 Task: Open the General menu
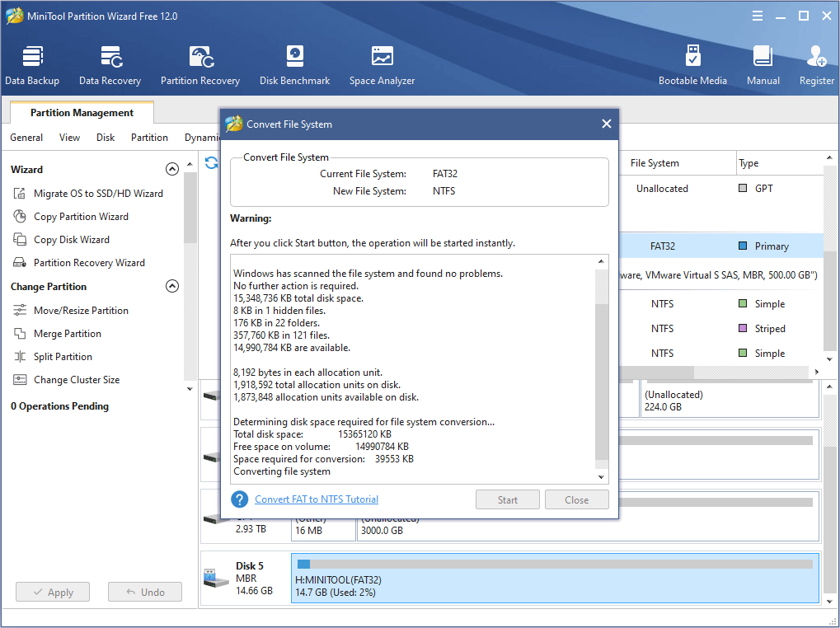[26, 138]
